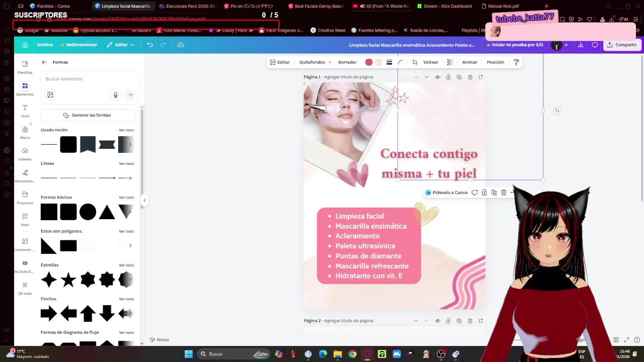Click the image search icon in search box
This screenshot has height=362, width=644.
tap(50, 95)
